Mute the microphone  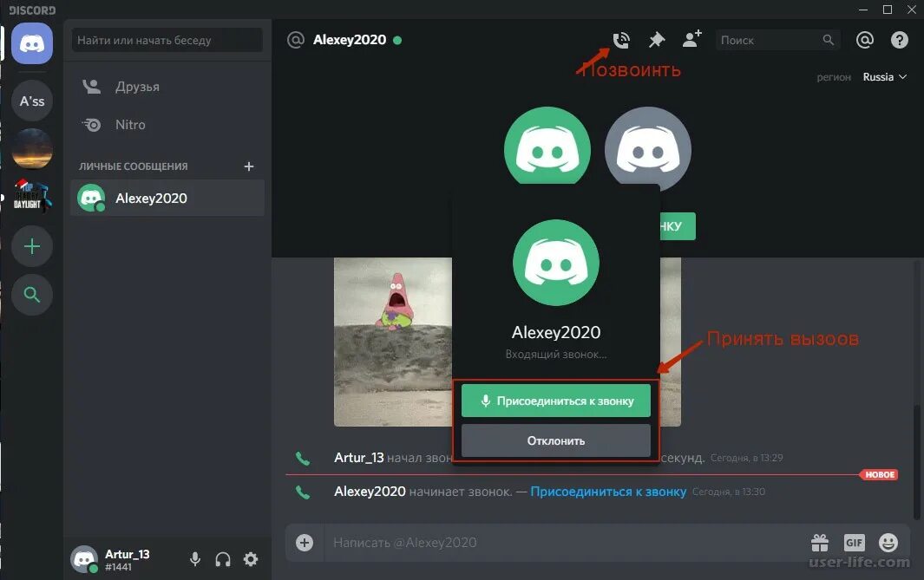click(195, 559)
